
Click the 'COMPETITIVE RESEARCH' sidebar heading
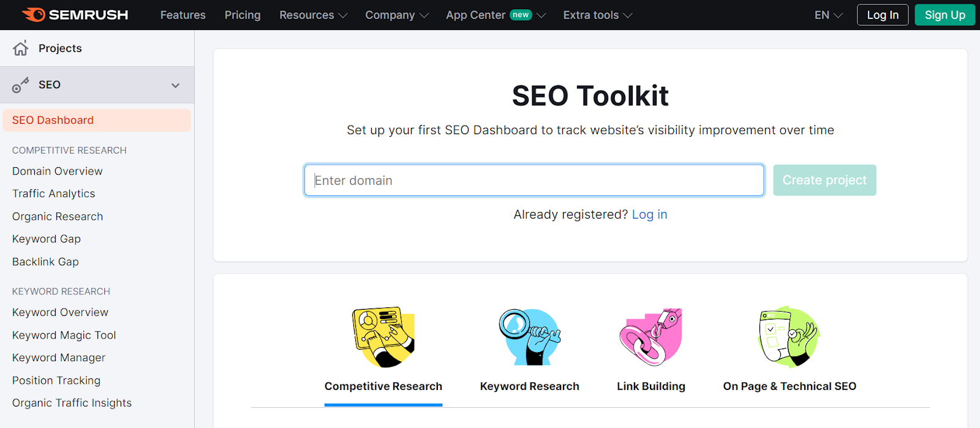(x=69, y=150)
